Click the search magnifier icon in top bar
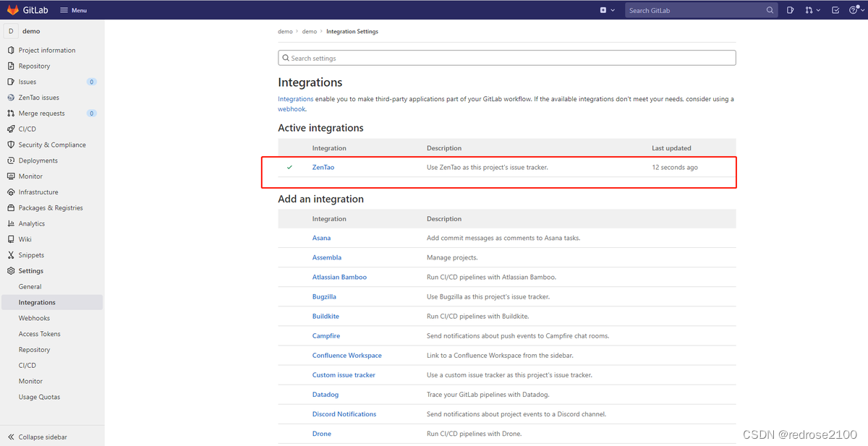 [x=770, y=10]
